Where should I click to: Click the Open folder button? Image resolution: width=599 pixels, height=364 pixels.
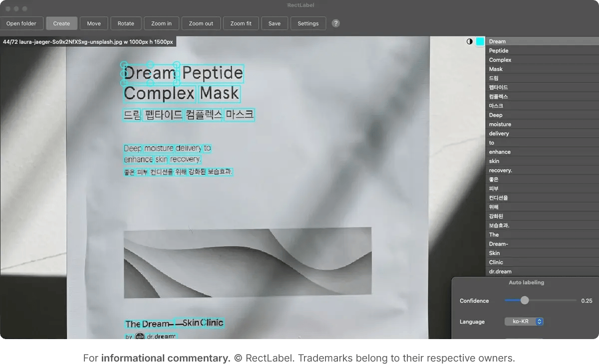pyautogui.click(x=21, y=23)
